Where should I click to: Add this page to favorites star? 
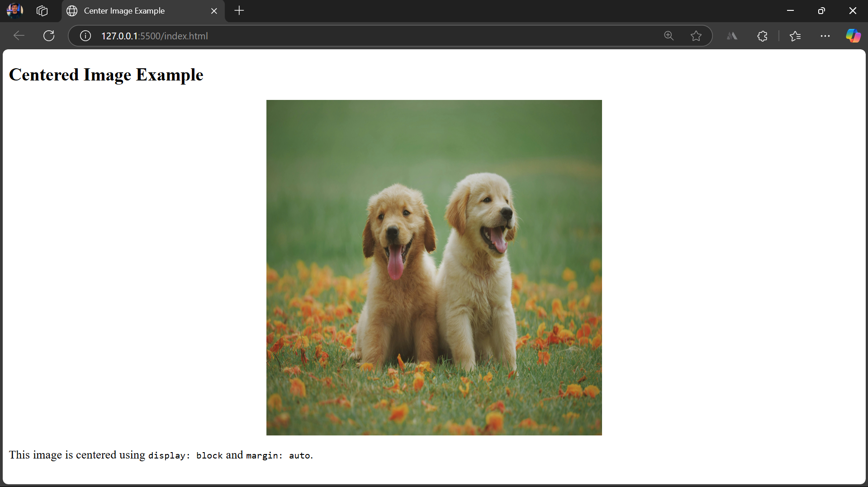[696, 36]
